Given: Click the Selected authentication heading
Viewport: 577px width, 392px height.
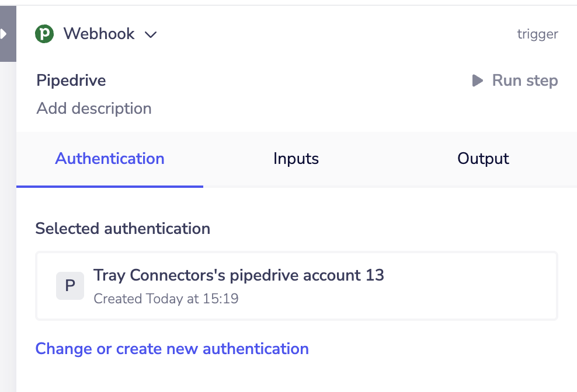Looking at the screenshot, I should pyautogui.click(x=123, y=228).
